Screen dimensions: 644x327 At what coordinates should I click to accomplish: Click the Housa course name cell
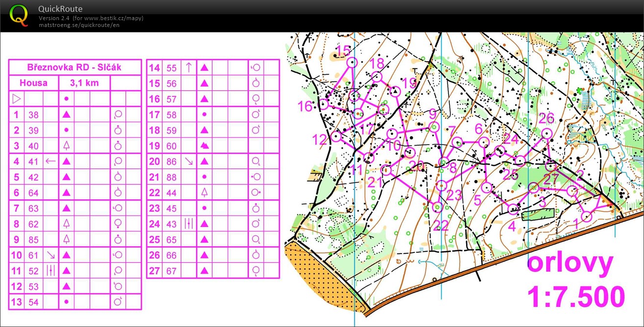tap(34, 83)
